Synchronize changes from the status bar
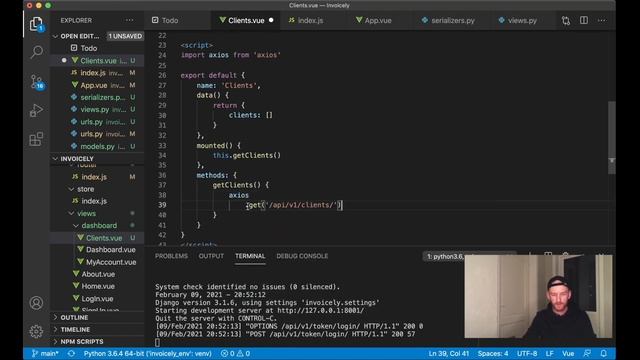The height and width of the screenshot is (360, 640). 71,353
